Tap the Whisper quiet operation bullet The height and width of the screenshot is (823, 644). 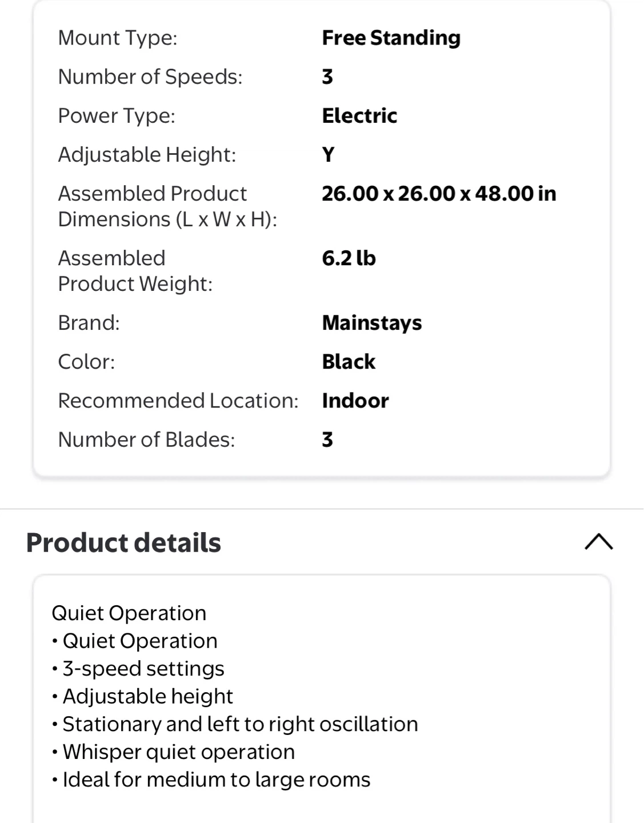[173, 752]
